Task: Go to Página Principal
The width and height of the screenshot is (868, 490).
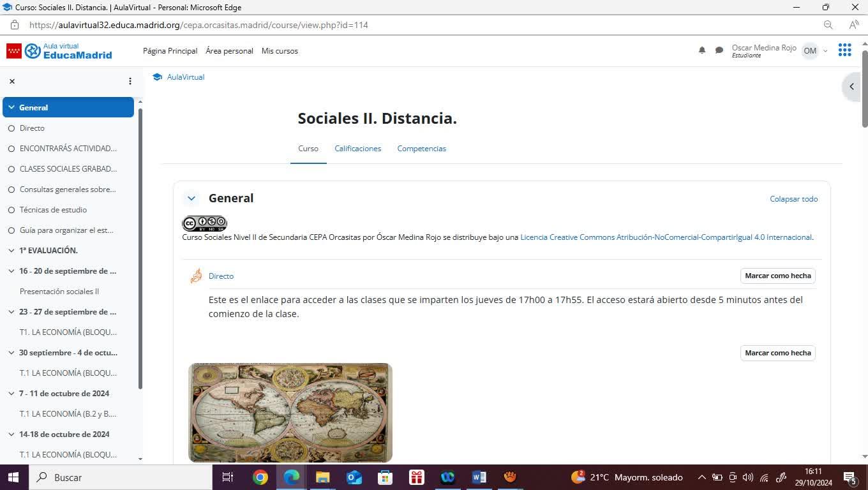Action: [x=170, y=50]
